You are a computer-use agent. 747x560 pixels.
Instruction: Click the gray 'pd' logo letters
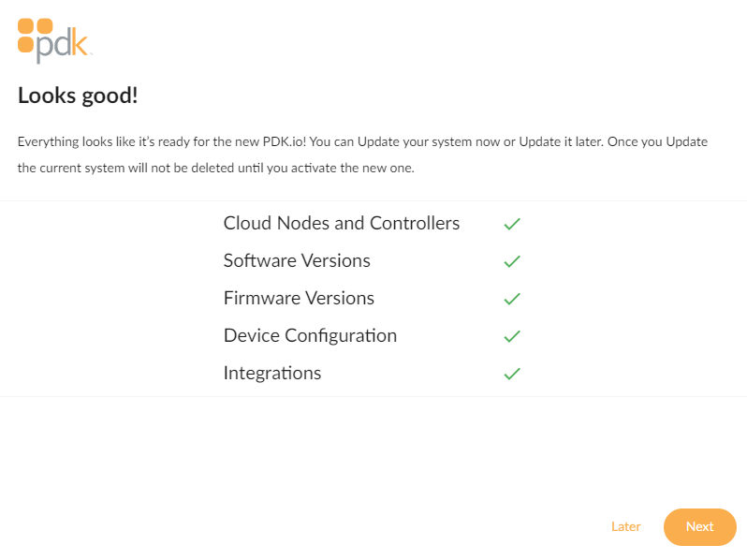point(52,47)
